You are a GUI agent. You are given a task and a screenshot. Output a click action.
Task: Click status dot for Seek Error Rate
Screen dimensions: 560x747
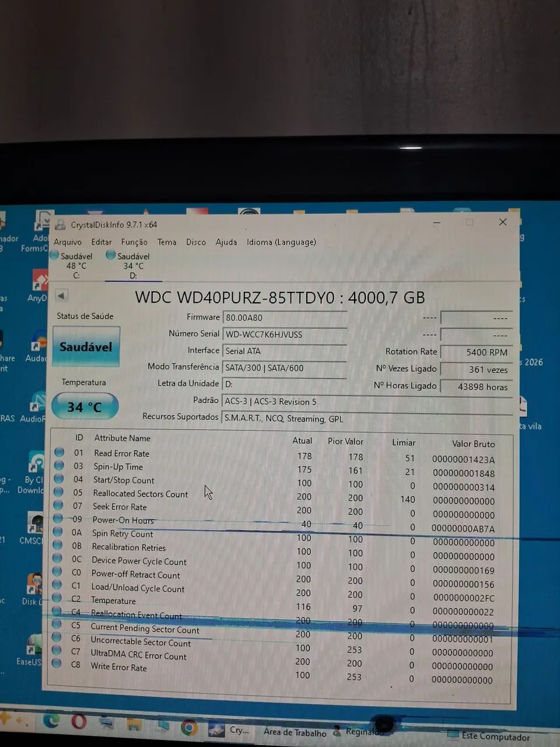tap(58, 505)
